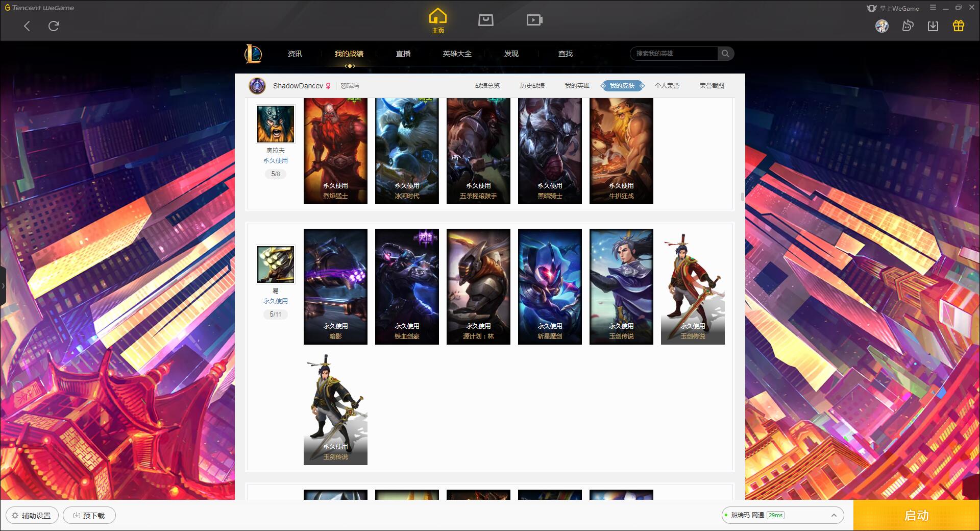The image size is (980, 531).
Task: Open the hamburger menu in the title bar
Action: tap(933, 8)
